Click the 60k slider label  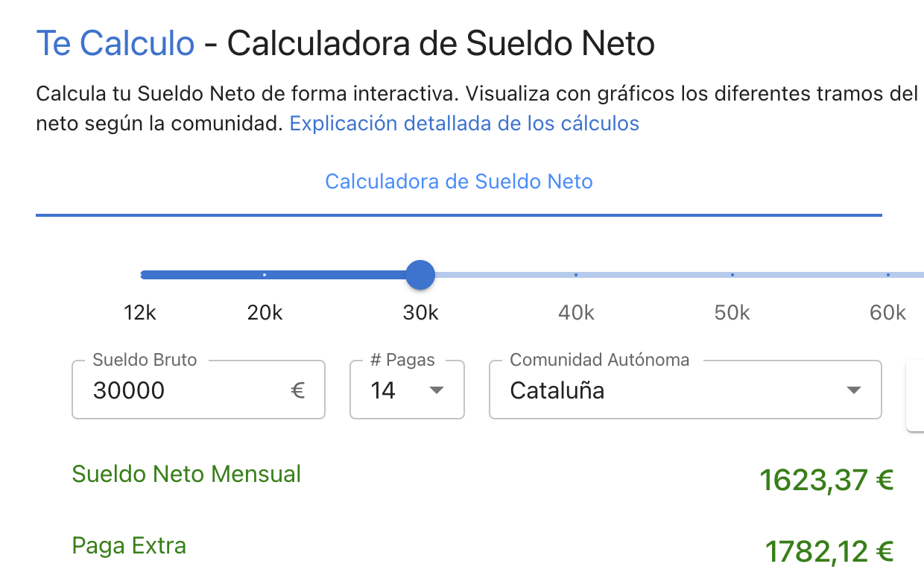[x=887, y=313]
